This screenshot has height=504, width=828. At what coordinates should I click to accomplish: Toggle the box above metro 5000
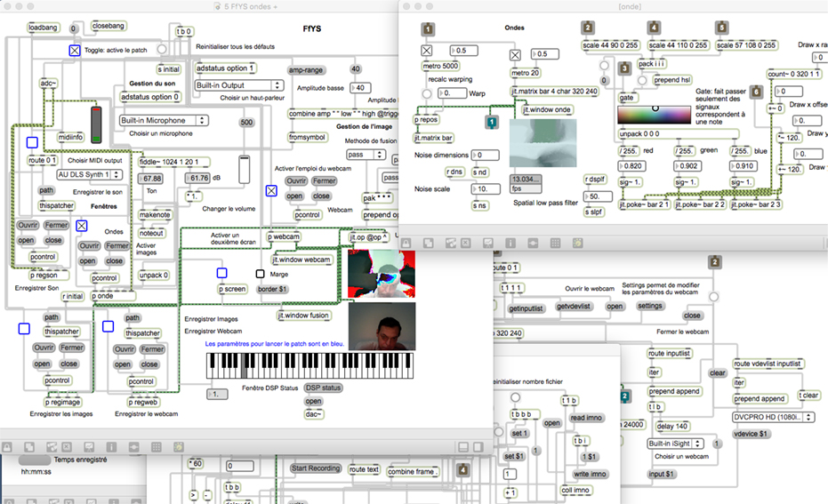[427, 51]
